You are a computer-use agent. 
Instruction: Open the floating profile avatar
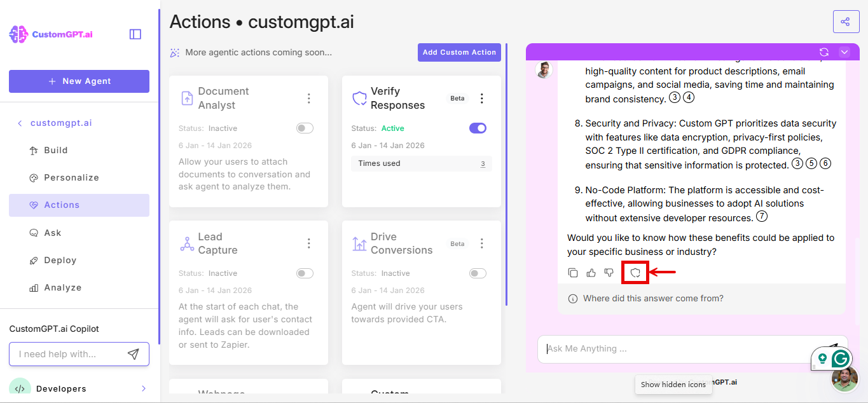coord(845,379)
